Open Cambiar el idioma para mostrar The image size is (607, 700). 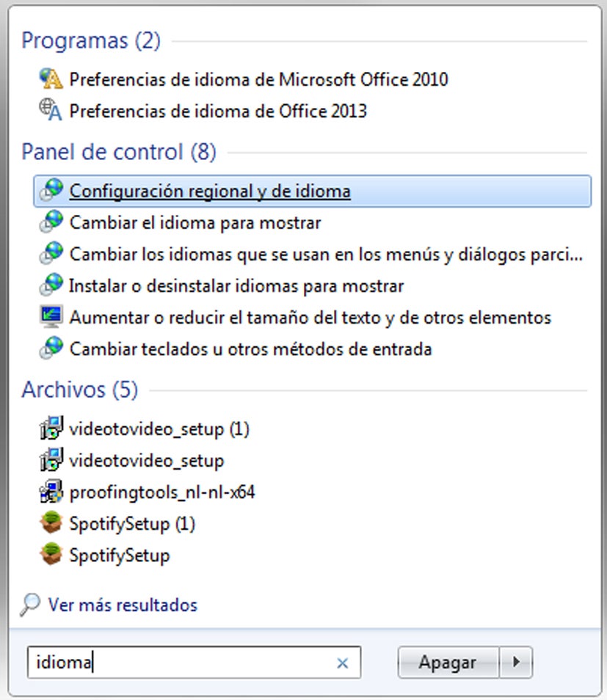point(195,222)
